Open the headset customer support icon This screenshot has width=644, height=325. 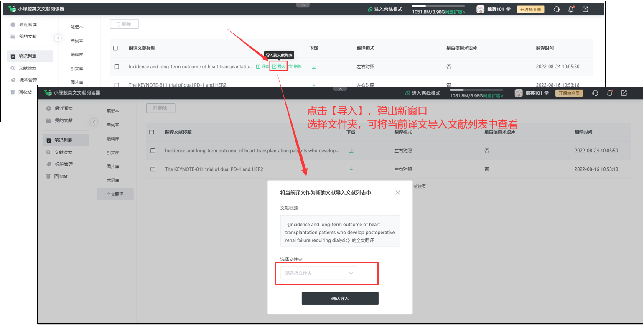pyautogui.click(x=557, y=9)
